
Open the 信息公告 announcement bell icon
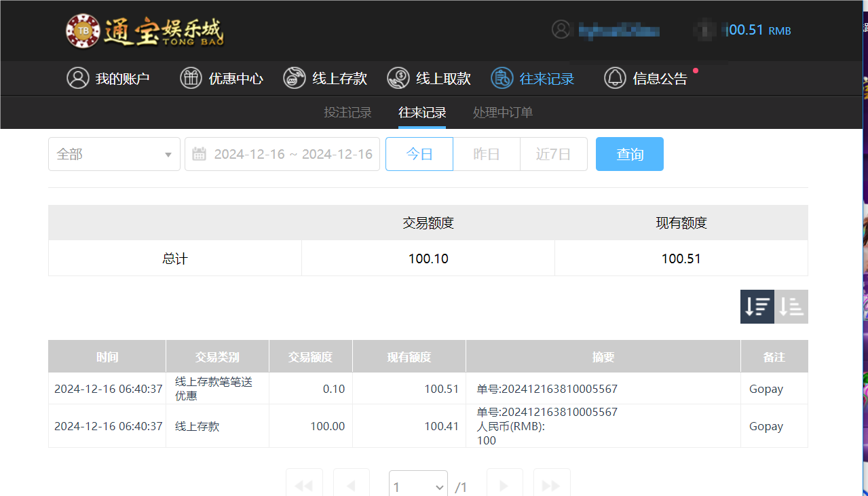coord(615,77)
